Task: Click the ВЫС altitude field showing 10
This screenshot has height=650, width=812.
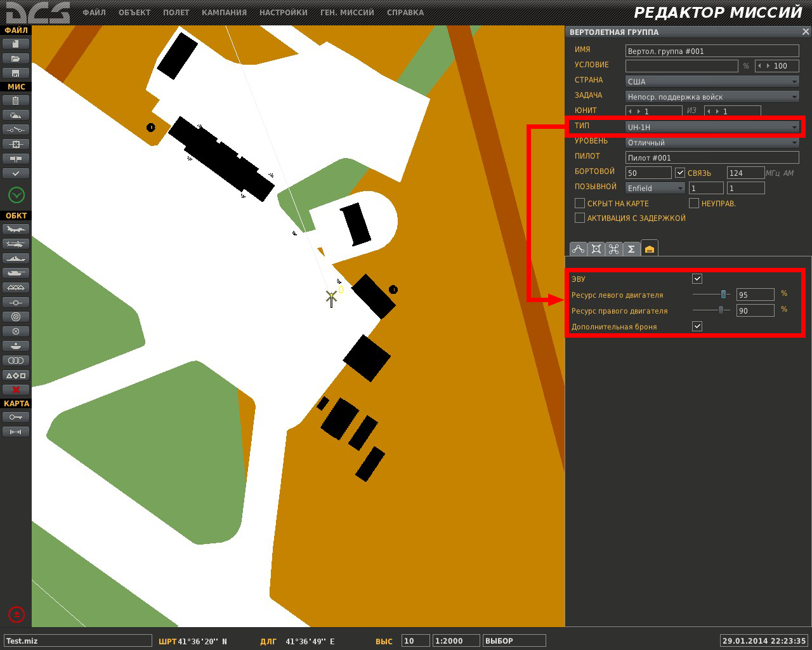Action: pyautogui.click(x=416, y=640)
